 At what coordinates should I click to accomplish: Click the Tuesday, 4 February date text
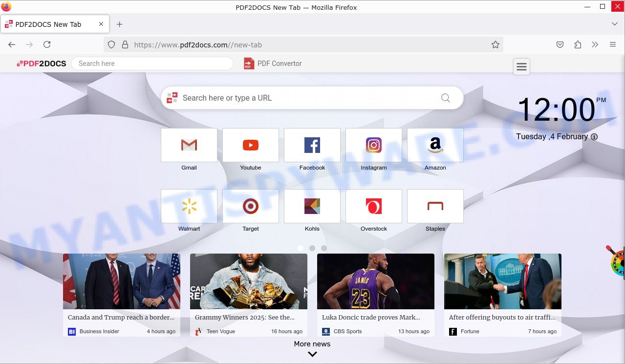(552, 137)
